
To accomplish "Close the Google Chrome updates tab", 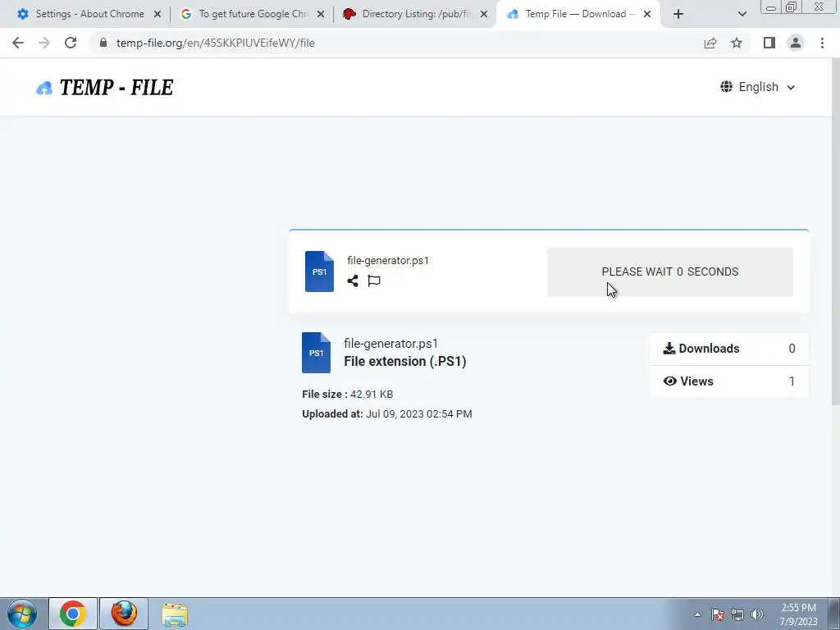I will 321,14.
